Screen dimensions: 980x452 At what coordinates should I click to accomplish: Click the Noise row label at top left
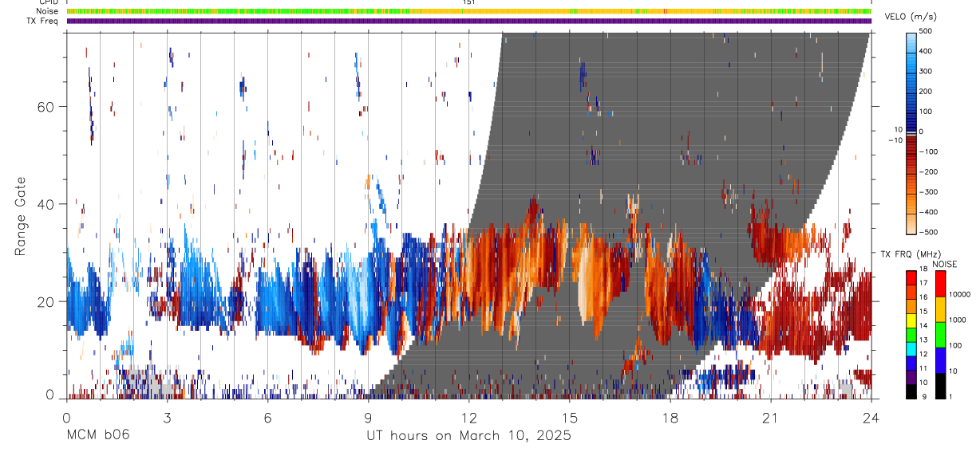coord(47,11)
